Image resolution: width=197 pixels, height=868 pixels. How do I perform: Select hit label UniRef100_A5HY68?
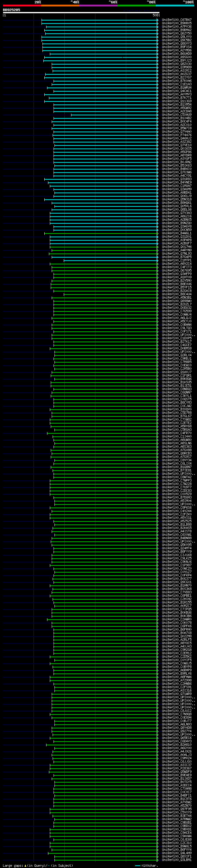(x=176, y=426)
